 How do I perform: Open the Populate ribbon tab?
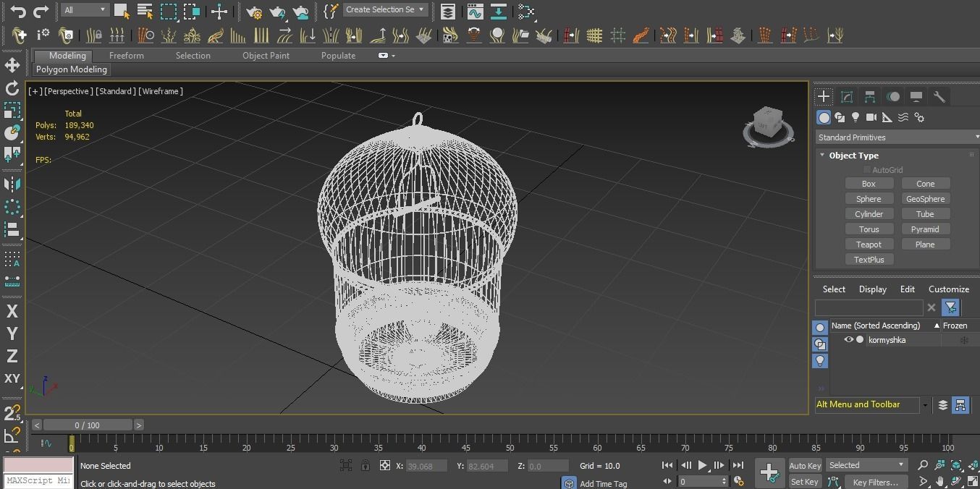pos(339,56)
